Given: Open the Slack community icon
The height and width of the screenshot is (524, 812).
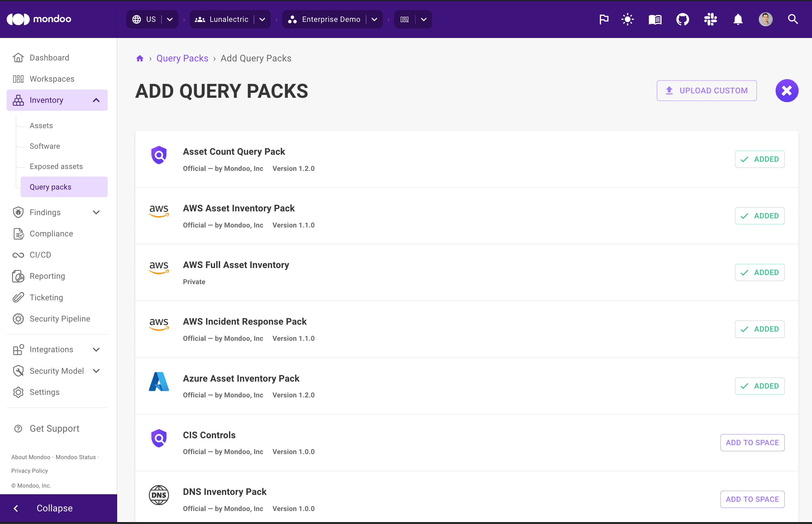Looking at the screenshot, I should click(710, 19).
